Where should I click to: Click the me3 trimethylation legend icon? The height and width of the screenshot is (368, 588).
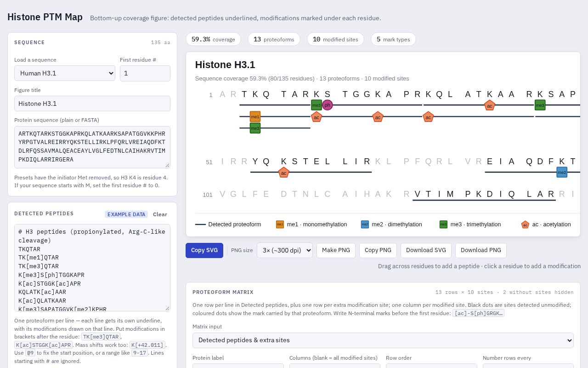coord(443,224)
